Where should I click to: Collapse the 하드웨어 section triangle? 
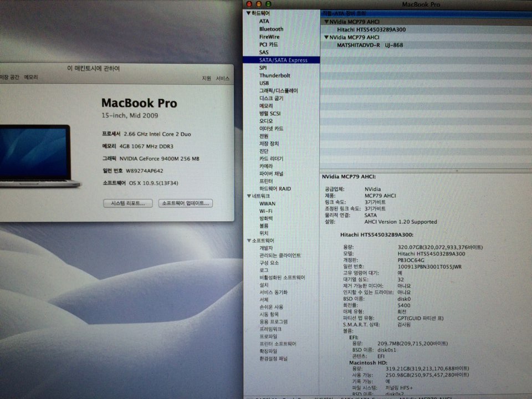coord(248,13)
